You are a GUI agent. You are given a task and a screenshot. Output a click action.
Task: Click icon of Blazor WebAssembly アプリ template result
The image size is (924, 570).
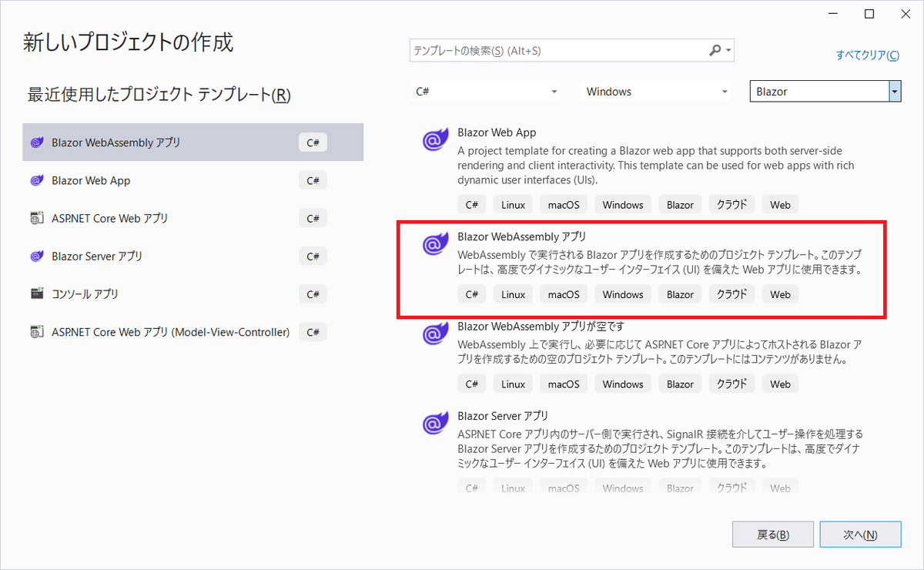point(436,244)
